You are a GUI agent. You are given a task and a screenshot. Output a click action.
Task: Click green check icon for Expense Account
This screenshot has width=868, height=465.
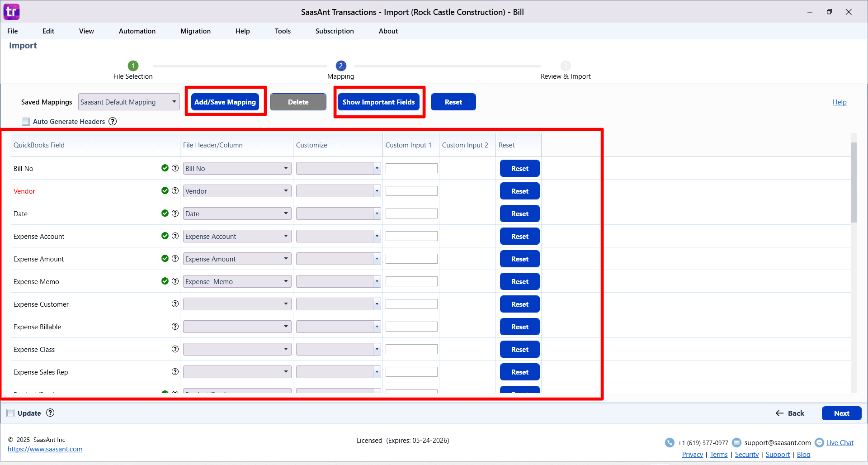click(165, 236)
